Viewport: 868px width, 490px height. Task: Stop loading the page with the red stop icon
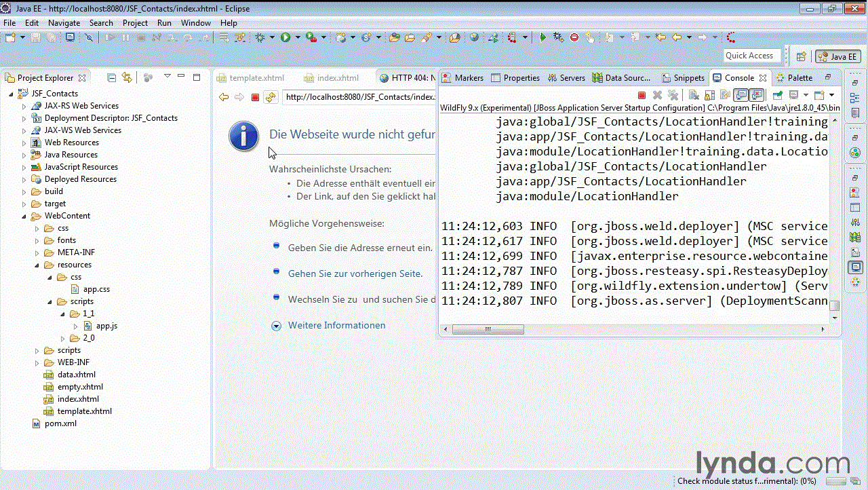click(x=255, y=97)
